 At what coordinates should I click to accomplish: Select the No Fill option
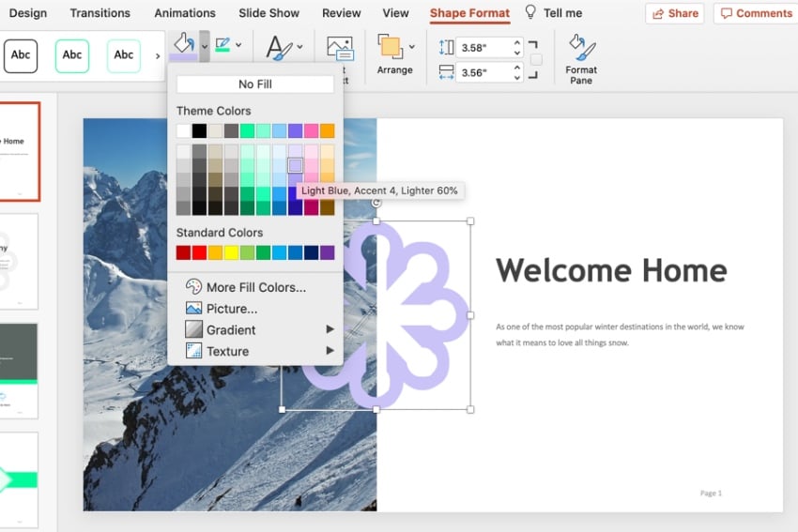point(254,84)
